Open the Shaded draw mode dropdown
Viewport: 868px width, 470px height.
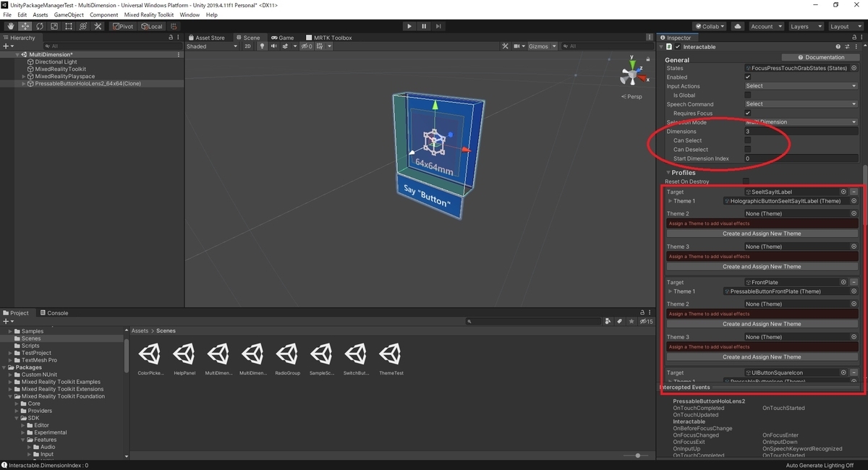click(212, 46)
